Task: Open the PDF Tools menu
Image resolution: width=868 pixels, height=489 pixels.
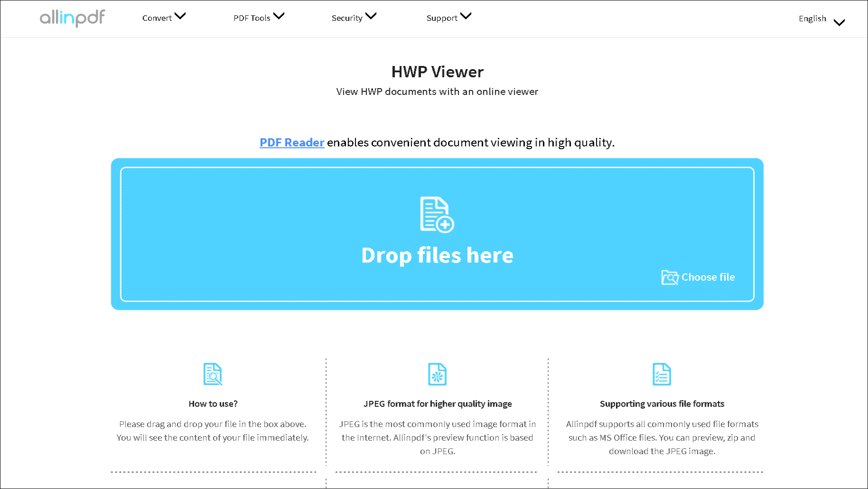Action: pyautogui.click(x=252, y=18)
